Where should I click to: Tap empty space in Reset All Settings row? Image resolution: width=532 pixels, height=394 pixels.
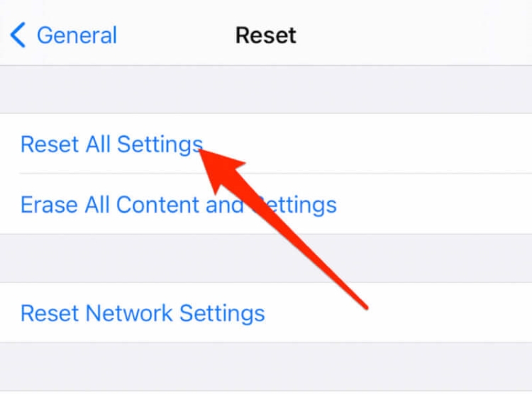click(x=373, y=144)
